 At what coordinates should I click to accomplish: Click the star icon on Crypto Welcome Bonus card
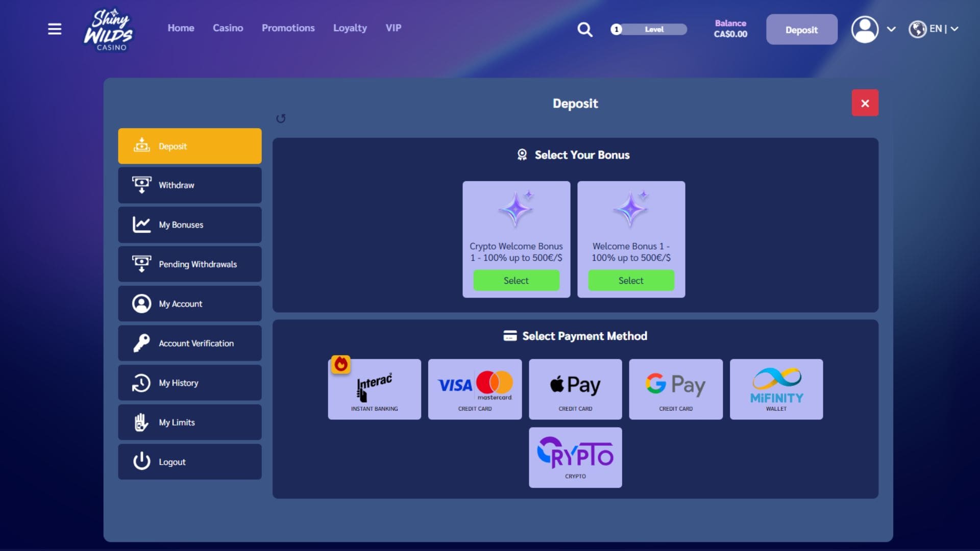point(516,209)
